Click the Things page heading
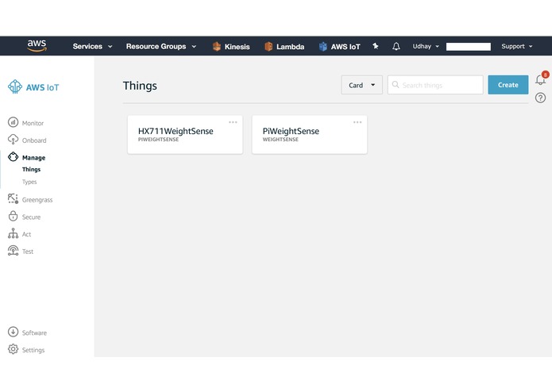The width and height of the screenshot is (552, 392). [x=140, y=86]
